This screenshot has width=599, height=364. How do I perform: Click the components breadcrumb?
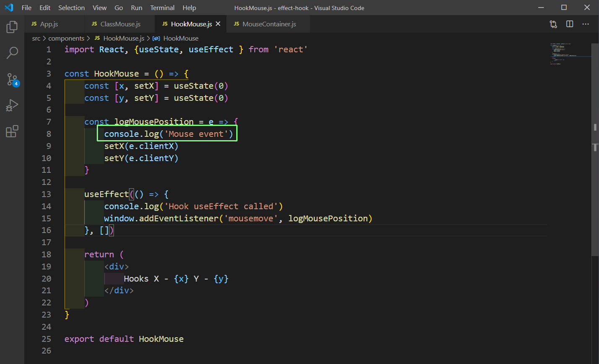pos(66,38)
